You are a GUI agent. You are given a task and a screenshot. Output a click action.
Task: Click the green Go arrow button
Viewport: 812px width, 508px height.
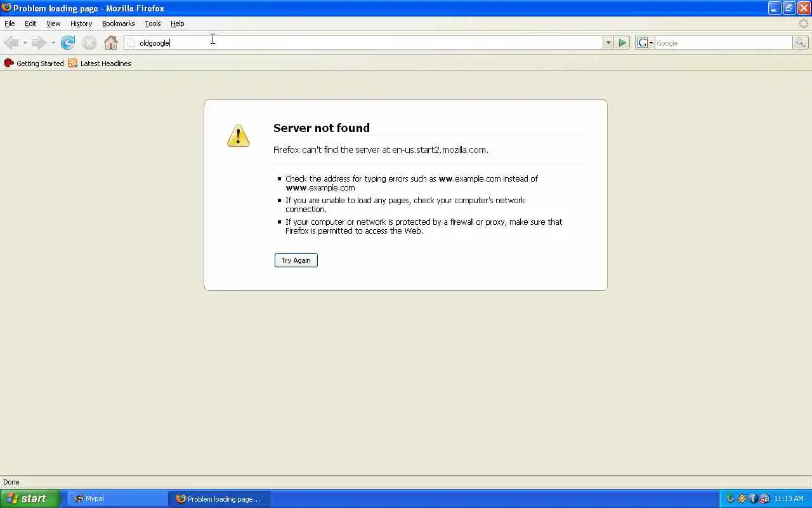[x=622, y=43]
